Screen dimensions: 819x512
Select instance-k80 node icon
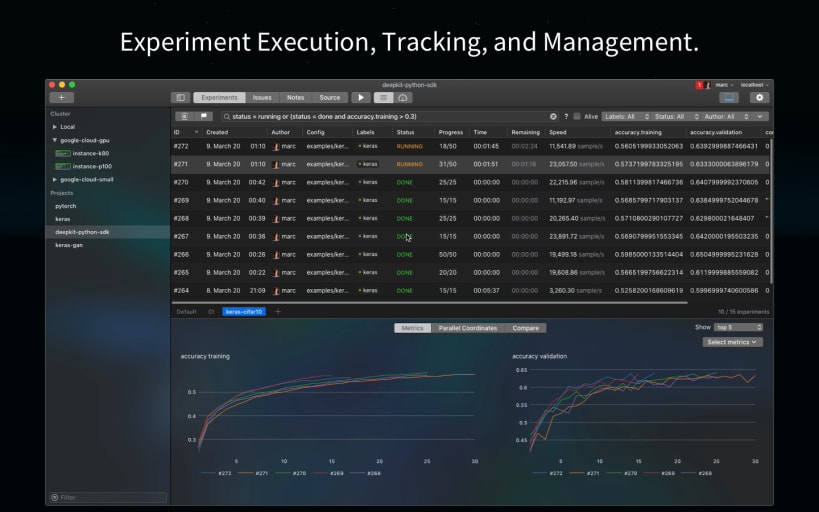tap(63, 153)
